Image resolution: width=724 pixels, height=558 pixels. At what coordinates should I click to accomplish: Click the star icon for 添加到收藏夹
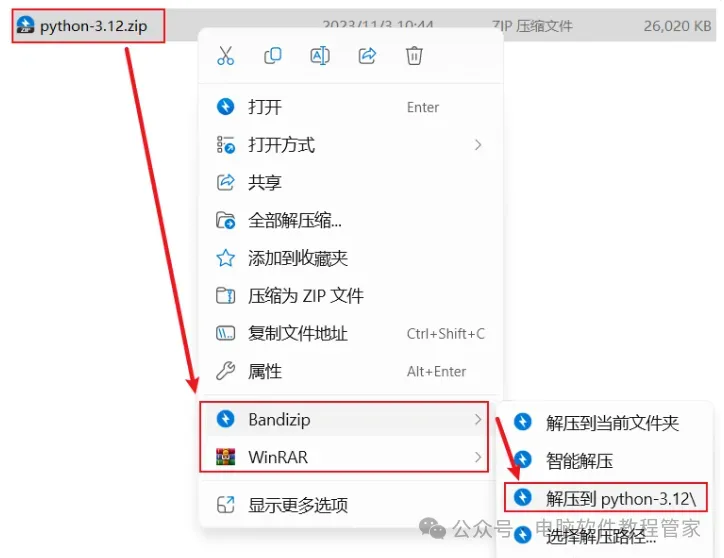point(225,258)
